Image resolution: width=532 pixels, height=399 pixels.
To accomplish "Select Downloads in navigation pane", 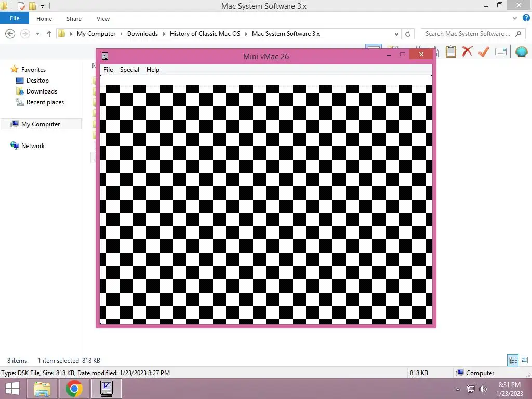I will point(42,91).
